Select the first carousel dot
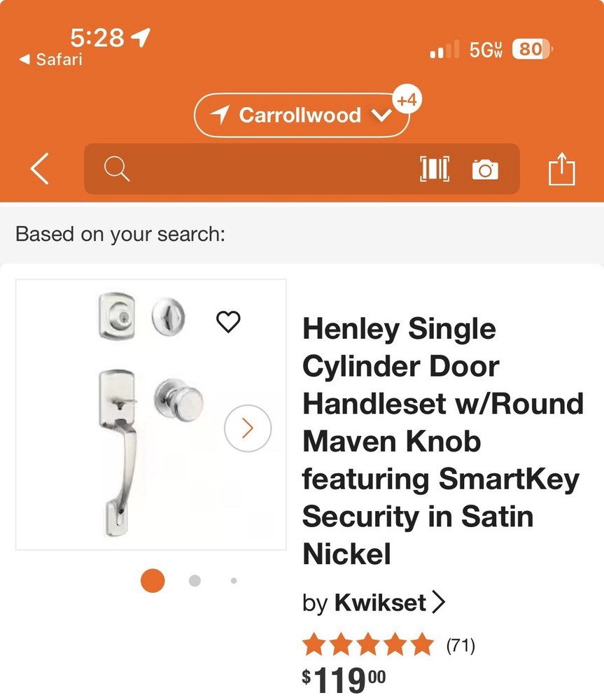 click(152, 580)
